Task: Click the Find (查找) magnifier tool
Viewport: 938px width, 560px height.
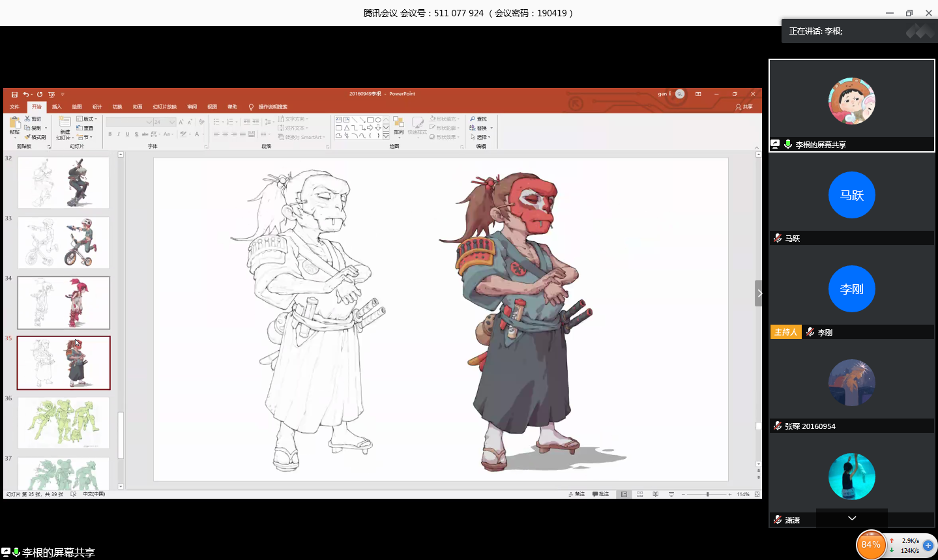Action: tap(478, 119)
